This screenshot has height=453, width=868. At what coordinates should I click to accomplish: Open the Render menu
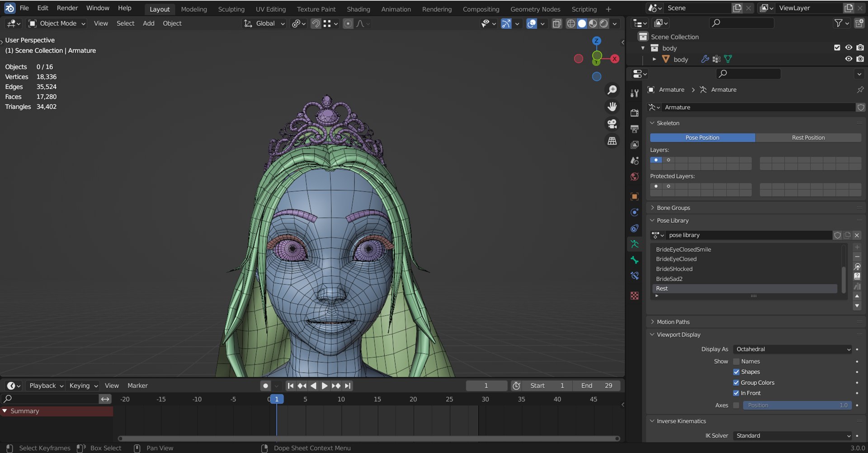[67, 8]
